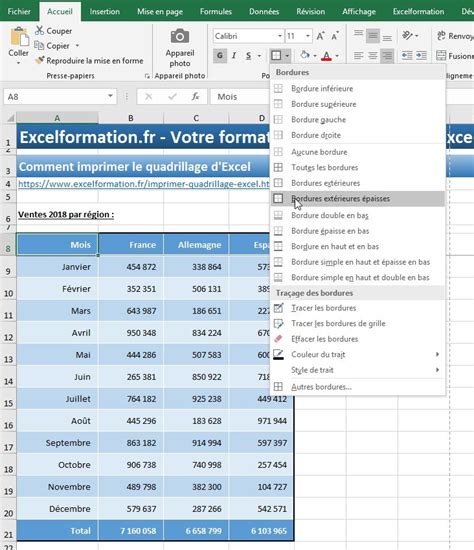Open Calibri font name dropdown
This screenshot has height=550, width=474.
(280, 36)
